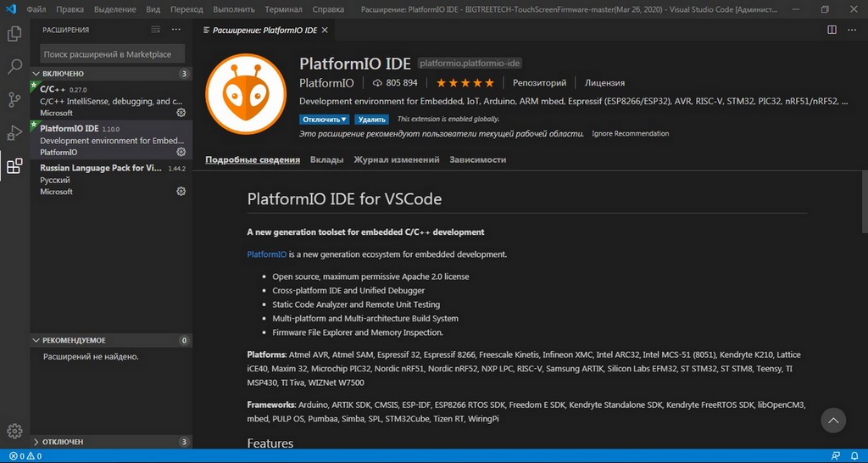The height and width of the screenshot is (463, 868).
Task: Click the platformio.platformio-ide identifier
Action: coord(470,64)
